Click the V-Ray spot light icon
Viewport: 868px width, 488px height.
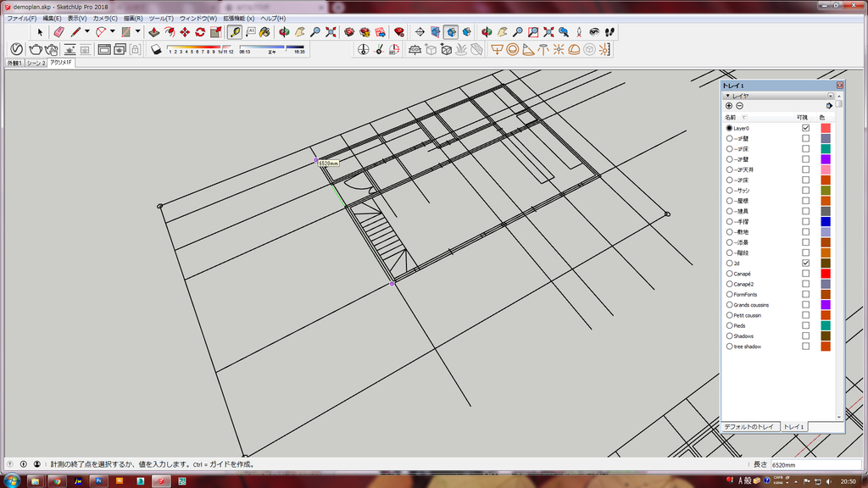[x=527, y=49]
